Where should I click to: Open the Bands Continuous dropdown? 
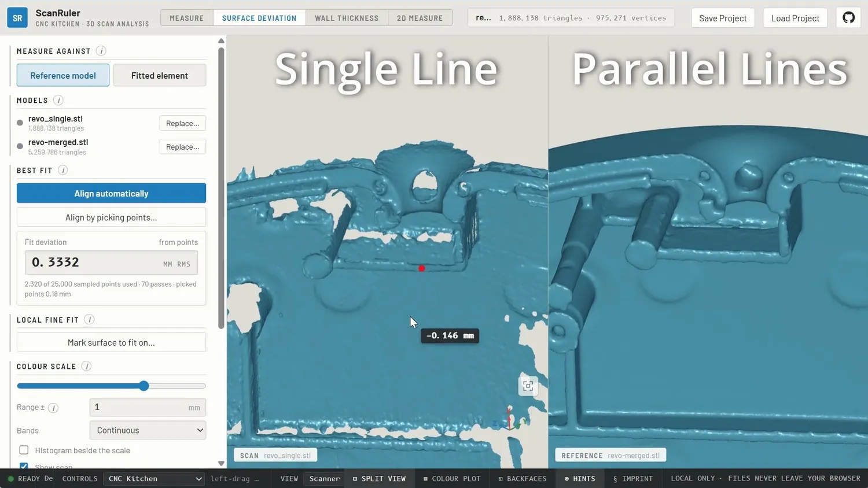[148, 430]
